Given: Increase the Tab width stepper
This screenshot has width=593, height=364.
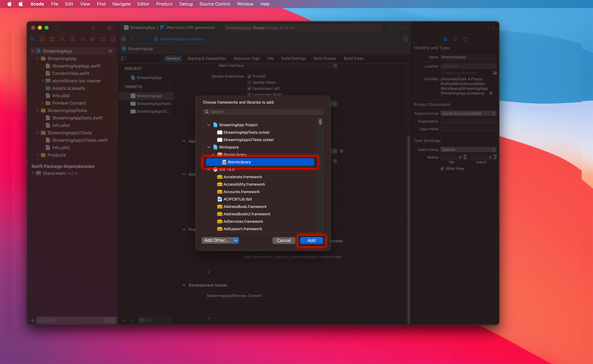Looking at the screenshot, I should click(x=465, y=156).
